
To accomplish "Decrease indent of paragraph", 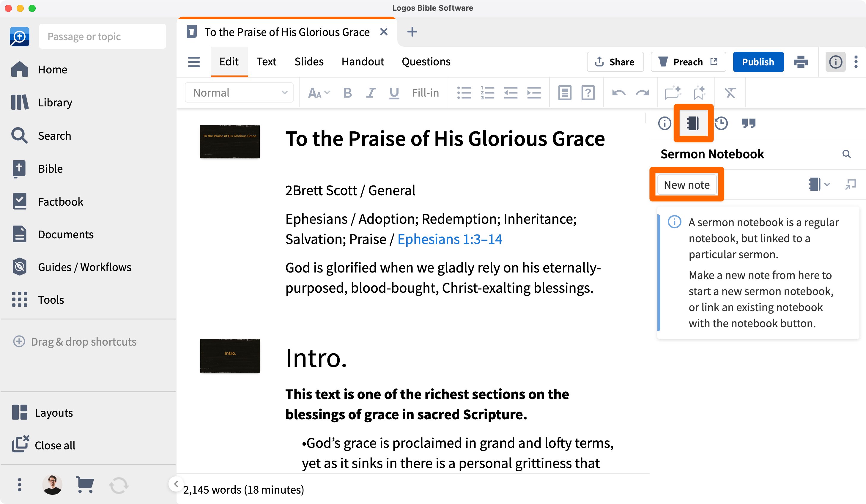I will click(511, 93).
